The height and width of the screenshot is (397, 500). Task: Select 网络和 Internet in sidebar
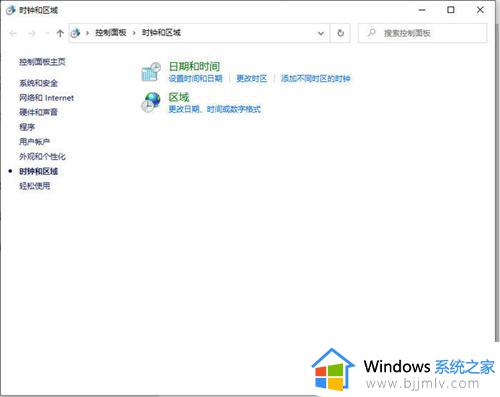46,98
